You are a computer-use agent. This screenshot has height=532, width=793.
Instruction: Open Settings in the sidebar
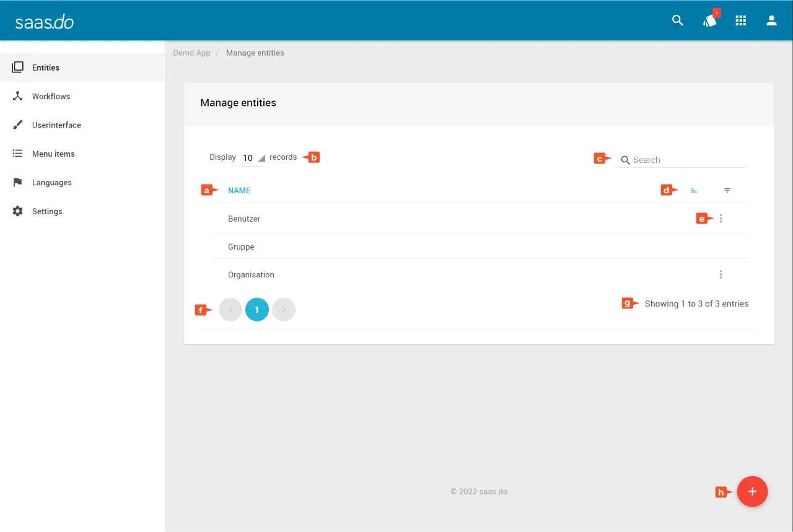[x=47, y=211]
